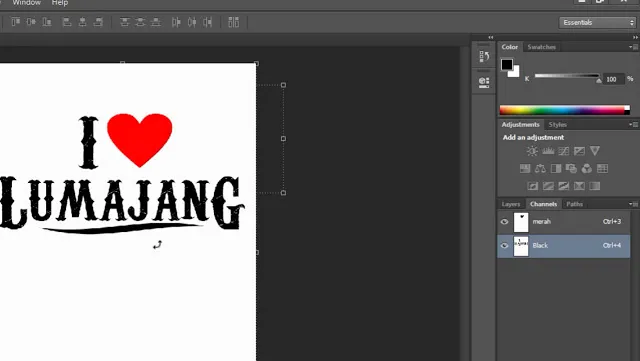Screen dimensions: 640x361
Task: Expand the collapsed icon panel dock
Action: pos(491,37)
